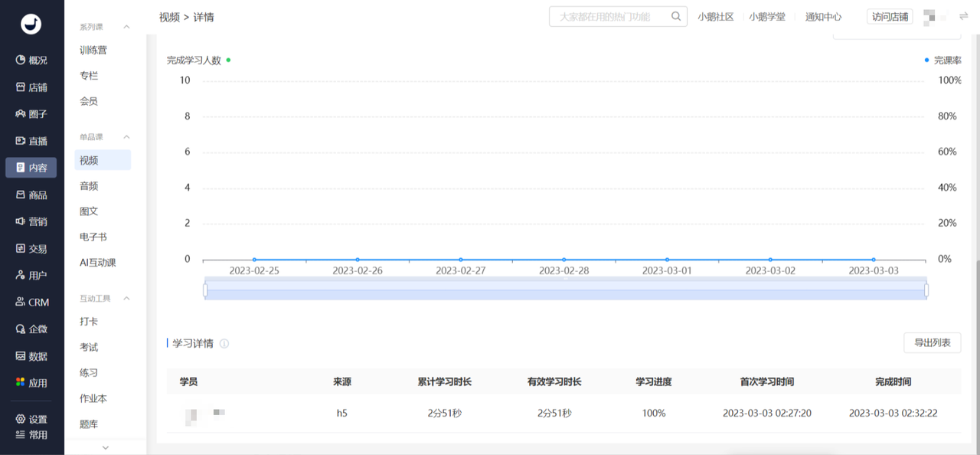Open the 设置 settings gear
Viewport: 980px width, 455px height.
pos(21,419)
